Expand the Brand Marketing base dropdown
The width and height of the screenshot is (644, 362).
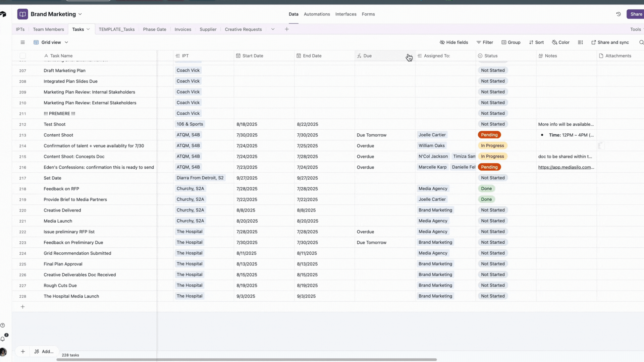80,14
